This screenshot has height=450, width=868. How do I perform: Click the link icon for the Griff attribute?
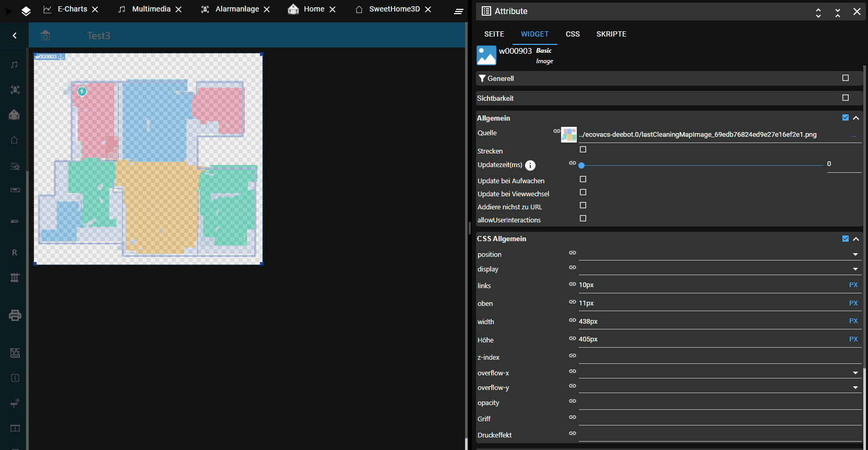(573, 417)
